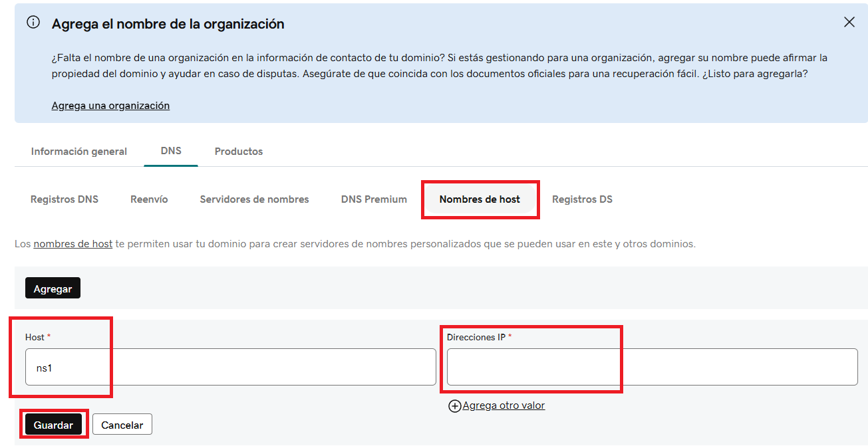
Task: Focus the Direcciones IP input field
Action: pyautogui.click(x=652, y=367)
